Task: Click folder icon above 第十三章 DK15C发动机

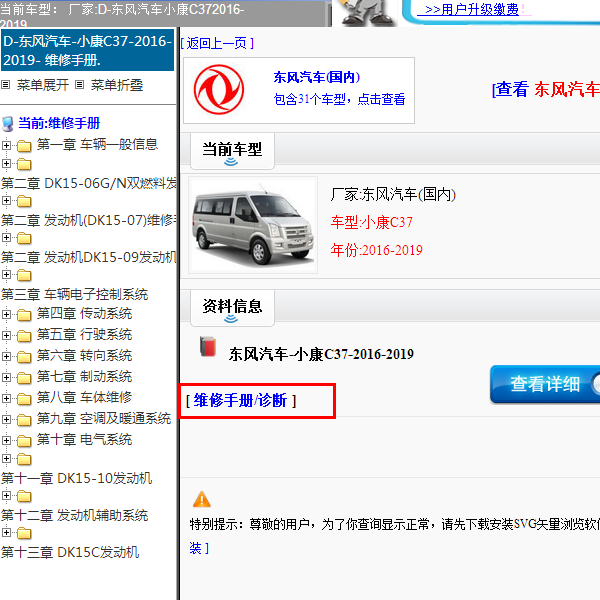Action: pyautogui.click(x=24, y=533)
